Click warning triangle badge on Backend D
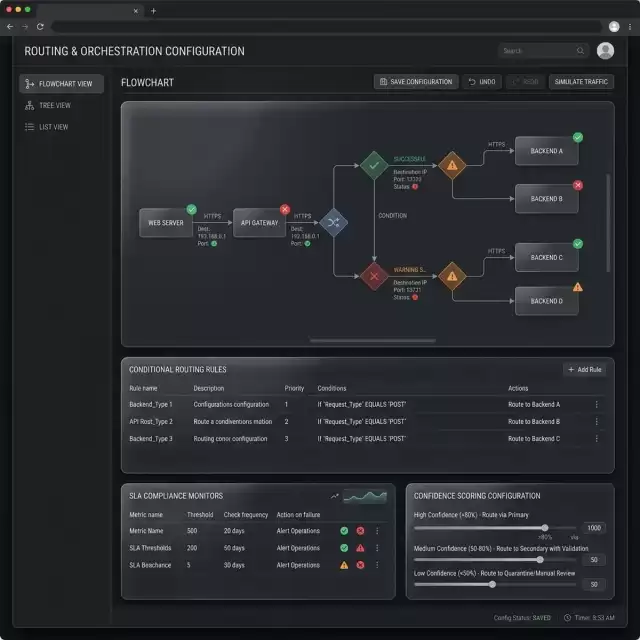This screenshot has width=640, height=640. 578,287
